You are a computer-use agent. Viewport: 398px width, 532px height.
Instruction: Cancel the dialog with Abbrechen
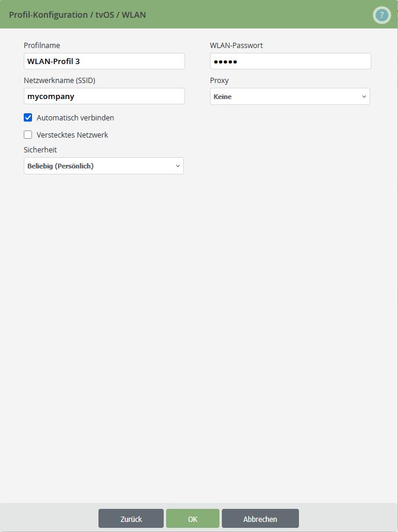[x=260, y=518]
